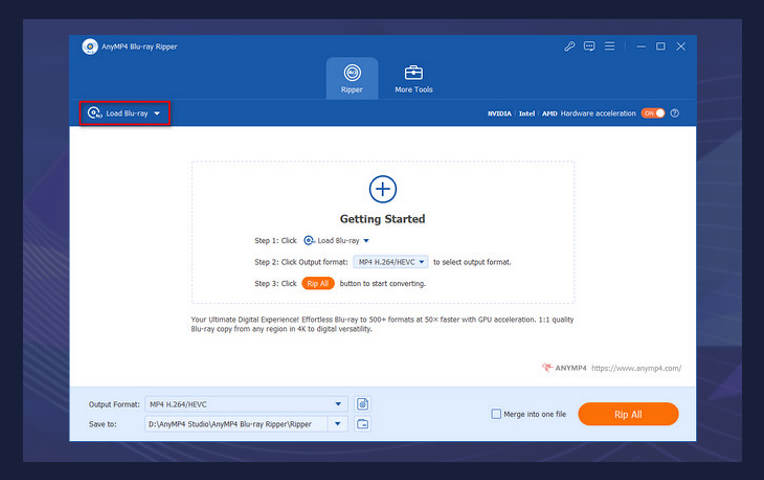Expand the Save to path dropdown
Image resolution: width=764 pixels, height=480 pixels.
point(338,424)
